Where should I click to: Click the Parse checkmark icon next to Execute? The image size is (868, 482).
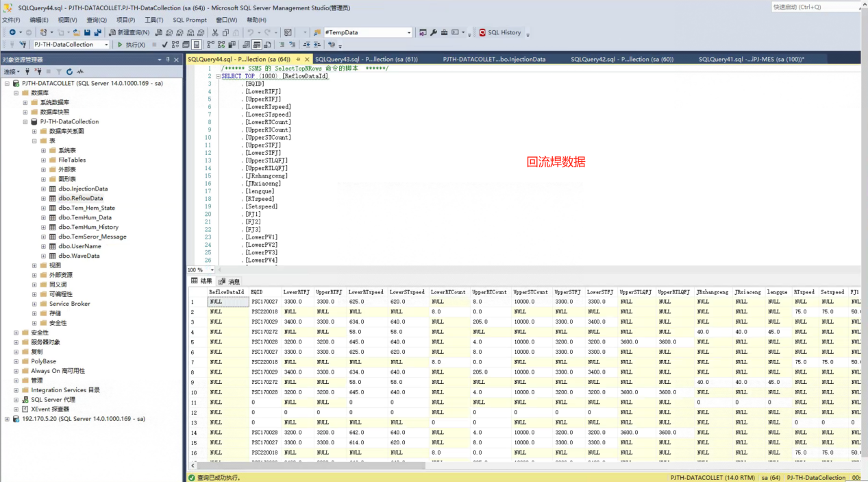coord(164,45)
